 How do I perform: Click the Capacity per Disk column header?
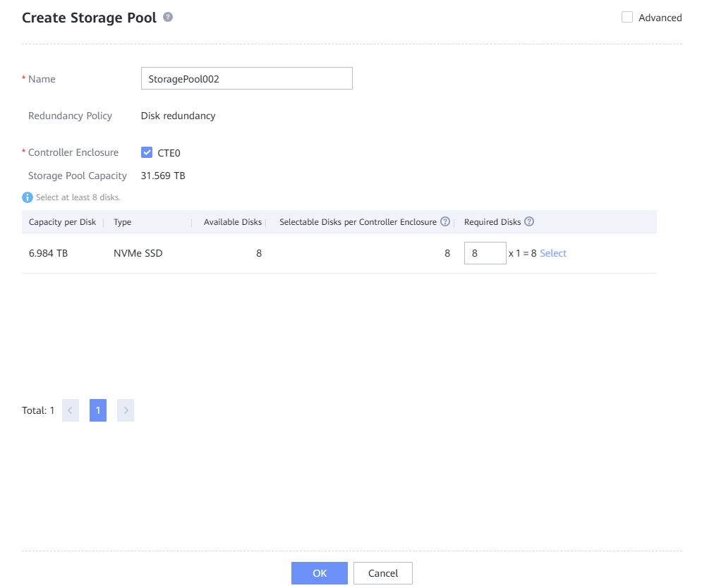62,222
